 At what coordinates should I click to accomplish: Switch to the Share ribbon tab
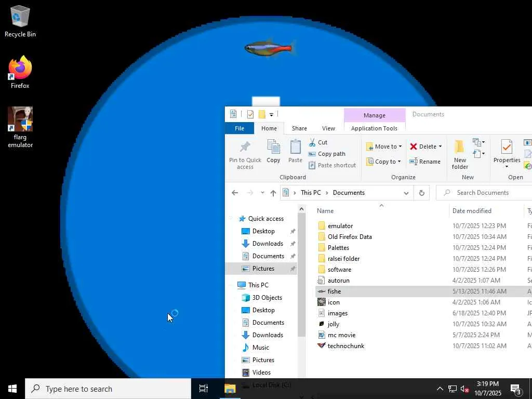point(299,128)
